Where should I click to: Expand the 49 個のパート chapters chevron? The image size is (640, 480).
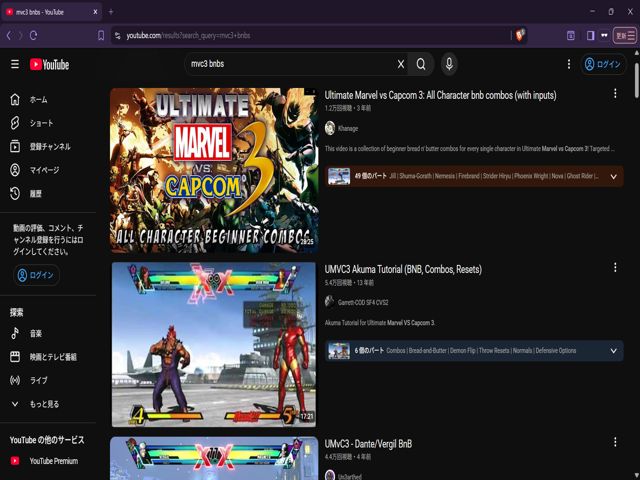613,177
